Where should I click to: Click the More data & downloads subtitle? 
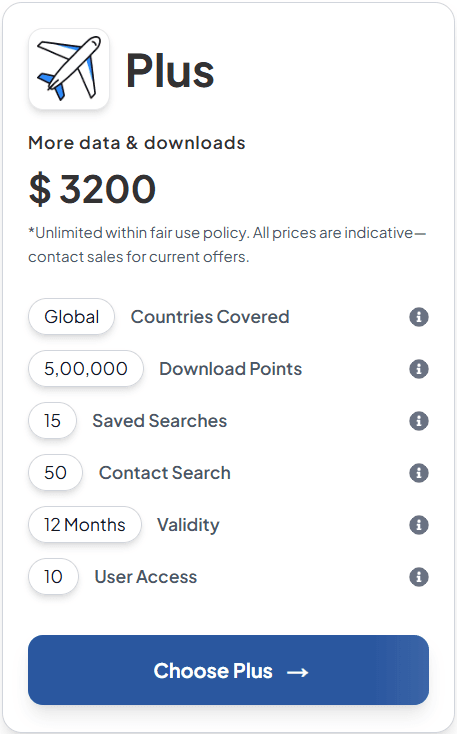pos(137,143)
